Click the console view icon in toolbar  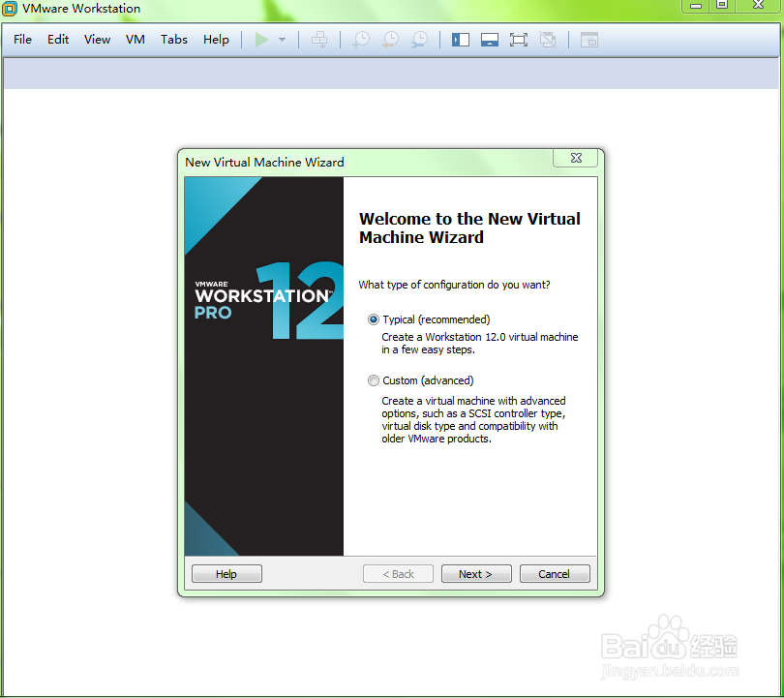tap(589, 40)
